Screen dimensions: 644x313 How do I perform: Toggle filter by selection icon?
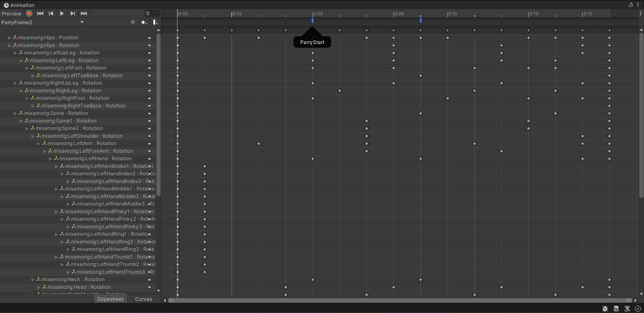pos(133,22)
